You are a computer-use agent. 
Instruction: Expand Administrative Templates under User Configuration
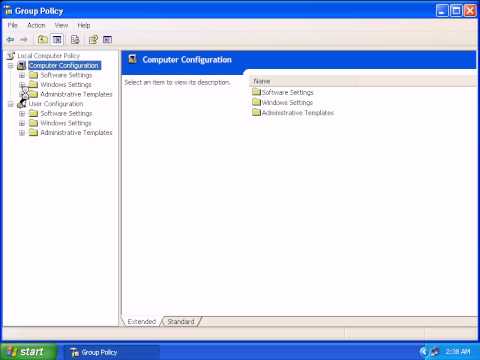point(22,133)
